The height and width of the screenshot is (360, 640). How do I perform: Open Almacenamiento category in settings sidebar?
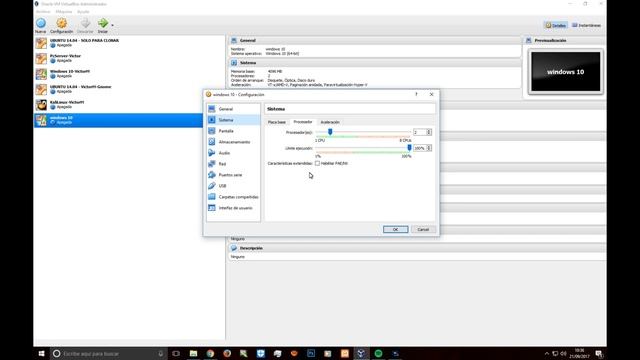pyautogui.click(x=233, y=142)
